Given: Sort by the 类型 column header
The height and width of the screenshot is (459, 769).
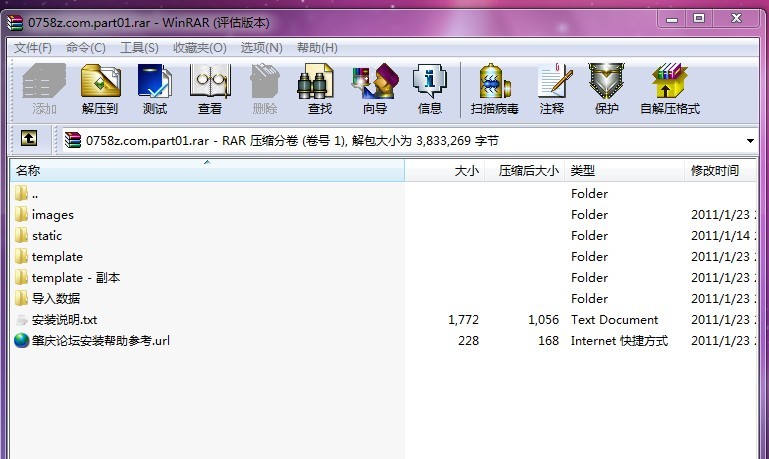Looking at the screenshot, I should [624, 171].
